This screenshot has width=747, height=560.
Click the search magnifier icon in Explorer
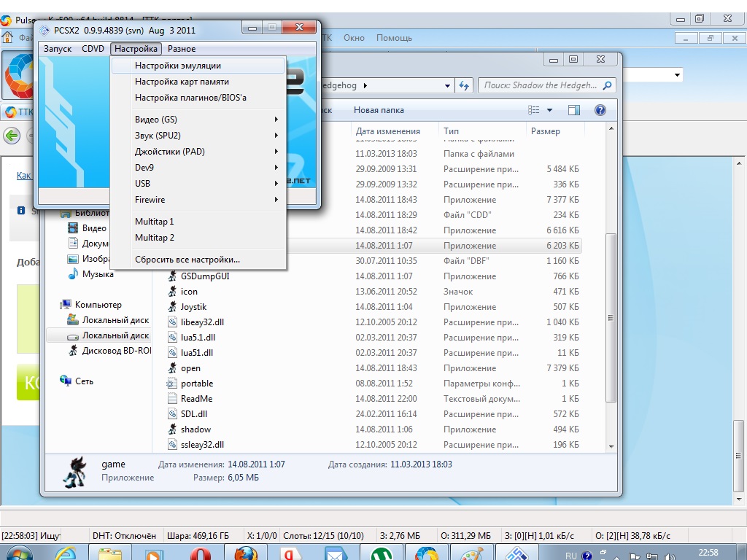[607, 85]
